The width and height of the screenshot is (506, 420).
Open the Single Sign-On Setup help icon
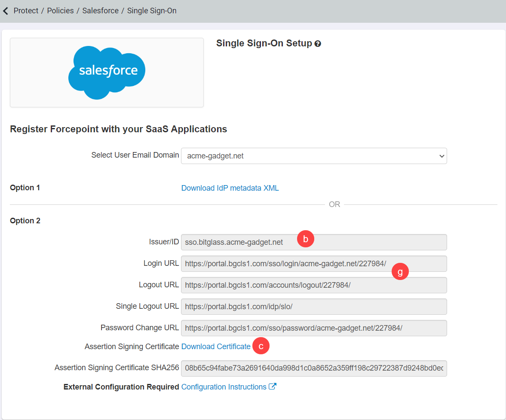click(x=318, y=43)
